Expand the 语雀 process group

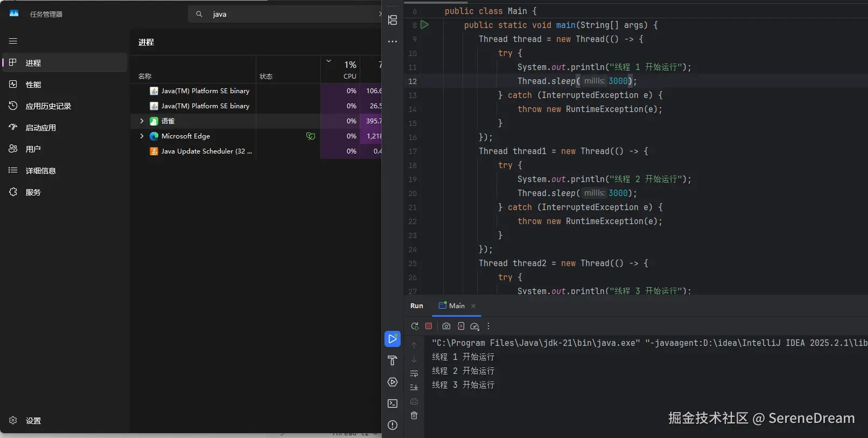[142, 121]
